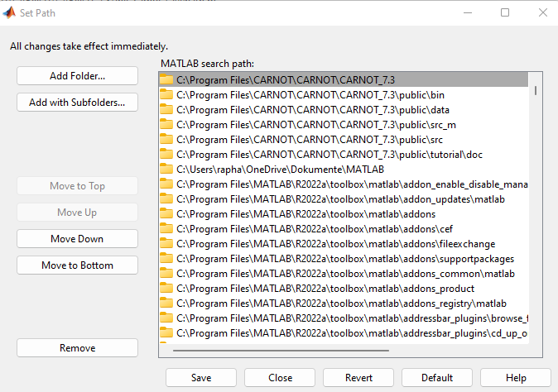Click Add with Subfolders button
The height and width of the screenshot is (392, 558).
(77, 103)
